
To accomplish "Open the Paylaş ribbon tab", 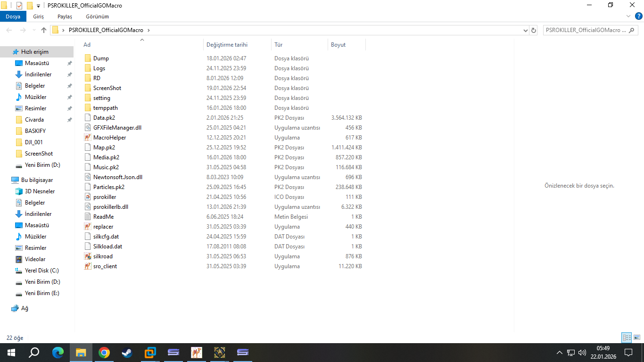I will click(65, 16).
